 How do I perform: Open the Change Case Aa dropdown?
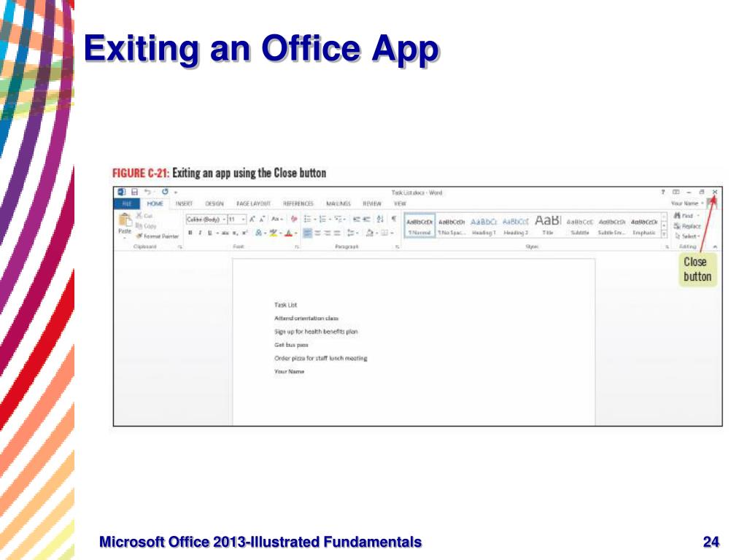point(277,219)
